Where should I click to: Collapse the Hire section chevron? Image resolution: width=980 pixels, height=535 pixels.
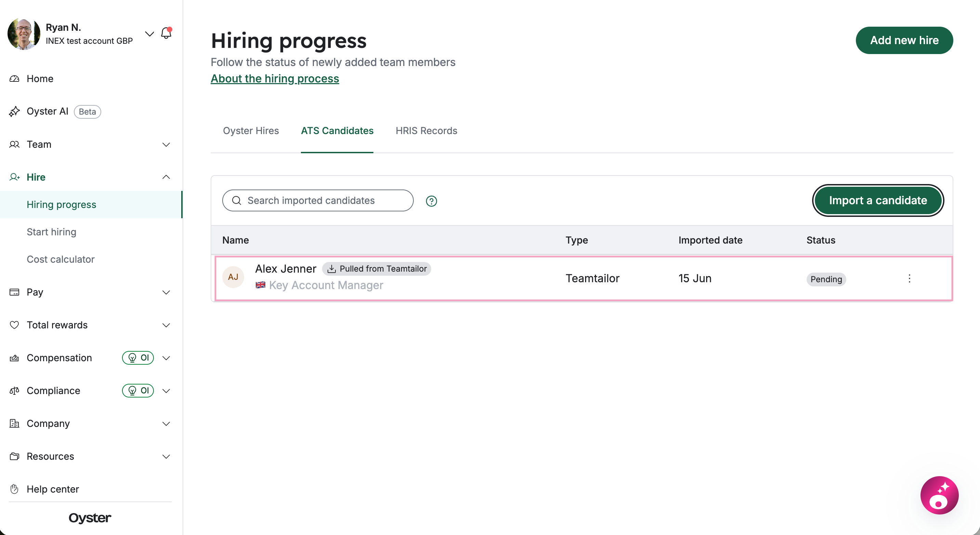pos(166,177)
